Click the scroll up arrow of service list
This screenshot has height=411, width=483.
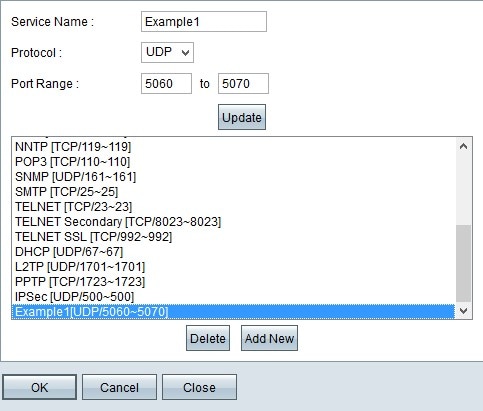click(463, 146)
